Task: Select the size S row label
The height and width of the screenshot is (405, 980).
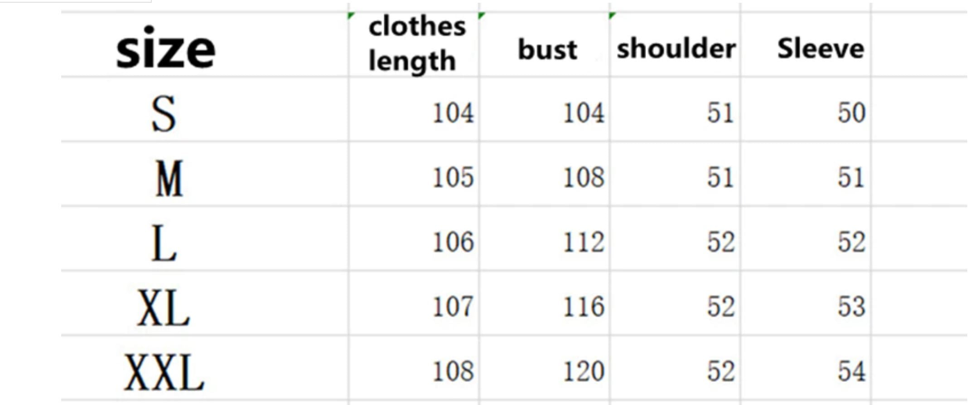Action: [163, 113]
